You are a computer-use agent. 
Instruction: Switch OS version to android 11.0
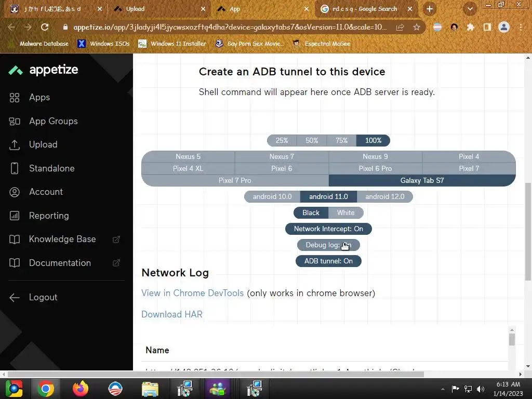328,197
